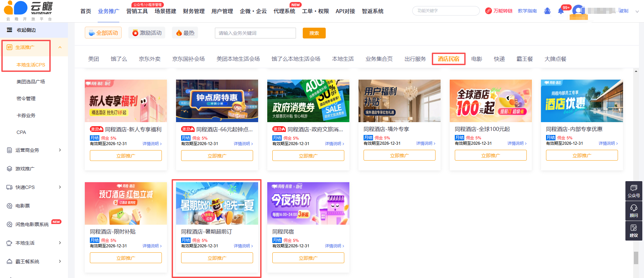Open 智返系统 in top navigation
The width and height of the screenshot is (644, 278).
(x=373, y=11)
